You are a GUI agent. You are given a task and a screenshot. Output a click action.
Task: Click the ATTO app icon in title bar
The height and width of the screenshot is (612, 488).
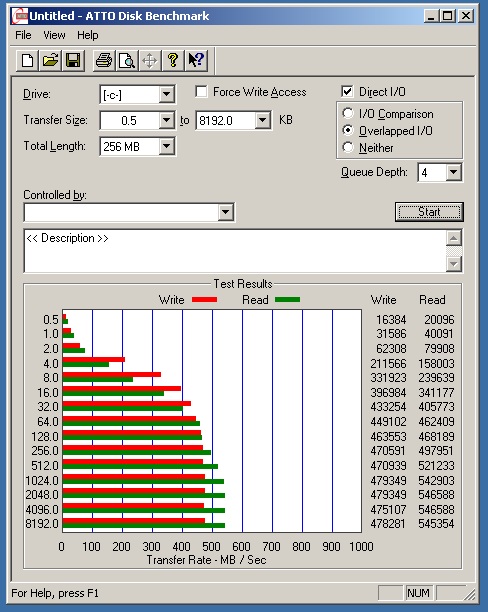[20, 16]
